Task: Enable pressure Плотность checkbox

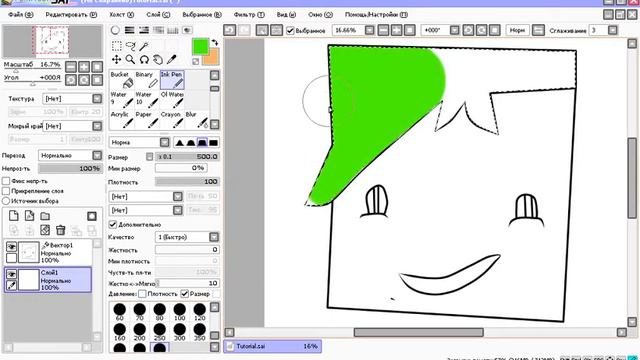Action: coord(142,293)
